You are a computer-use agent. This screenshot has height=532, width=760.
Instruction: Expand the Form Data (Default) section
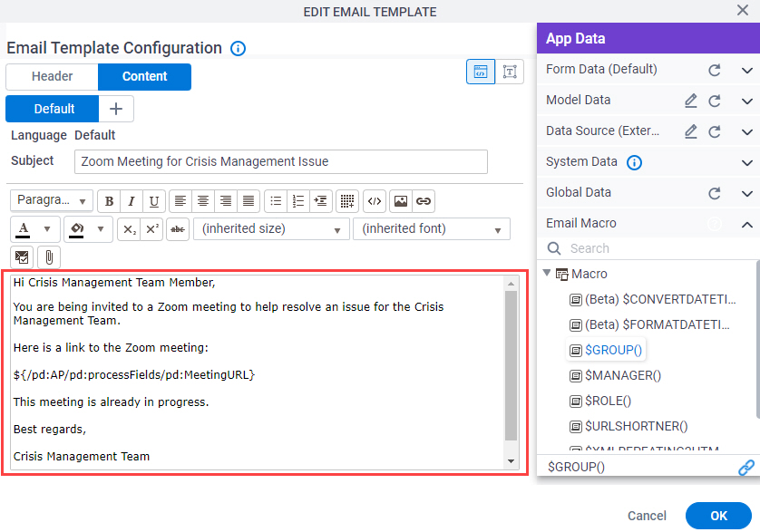tap(747, 71)
